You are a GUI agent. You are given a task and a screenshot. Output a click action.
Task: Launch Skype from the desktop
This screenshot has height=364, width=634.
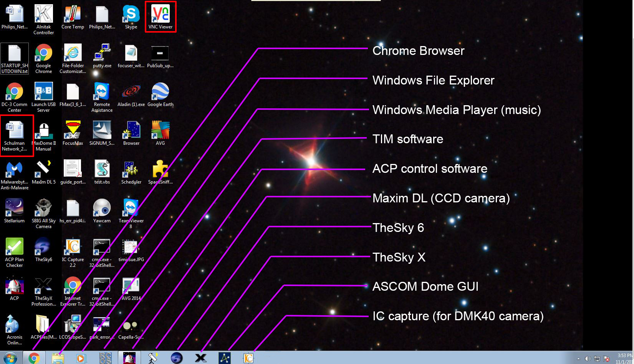click(x=131, y=17)
